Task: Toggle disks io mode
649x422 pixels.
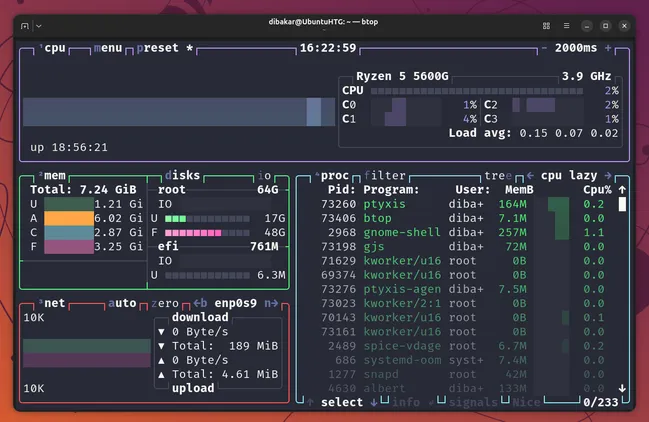Action: [x=264, y=175]
